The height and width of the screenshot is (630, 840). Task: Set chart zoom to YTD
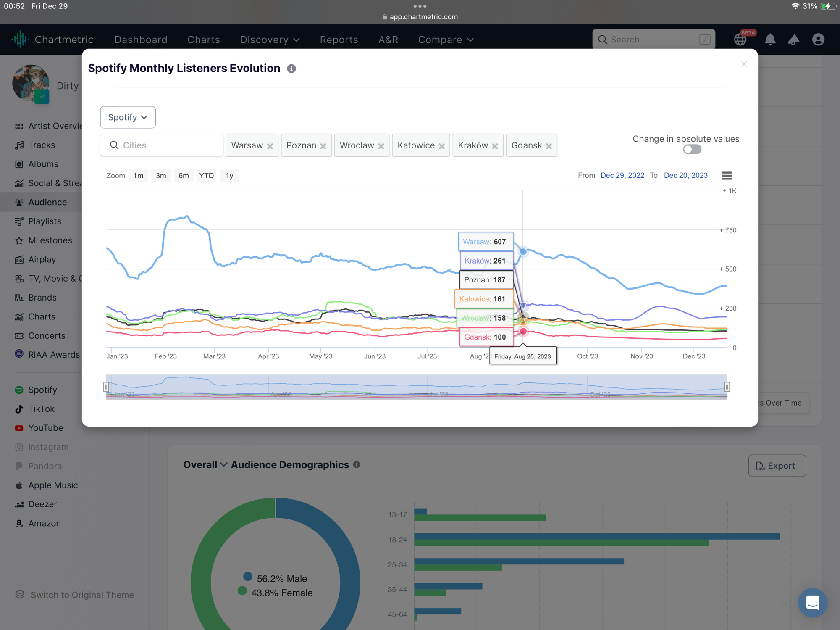click(x=206, y=176)
